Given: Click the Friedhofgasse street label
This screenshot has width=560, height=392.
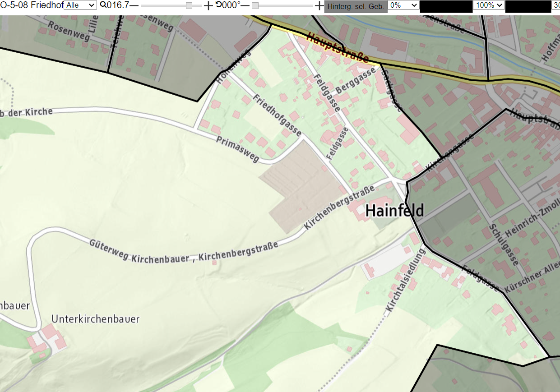Looking at the screenshot, I should click(x=278, y=115).
